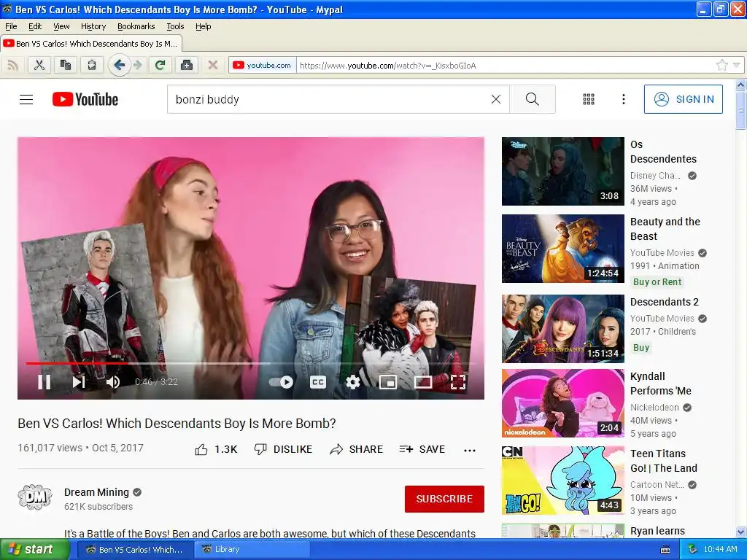Pause the video
747x560 pixels.
[x=44, y=382]
